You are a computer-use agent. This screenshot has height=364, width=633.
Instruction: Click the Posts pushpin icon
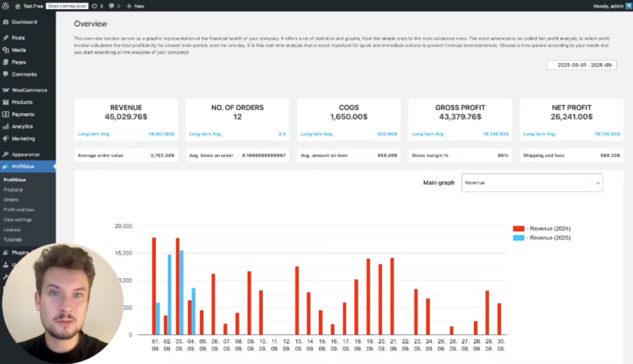tap(6, 38)
